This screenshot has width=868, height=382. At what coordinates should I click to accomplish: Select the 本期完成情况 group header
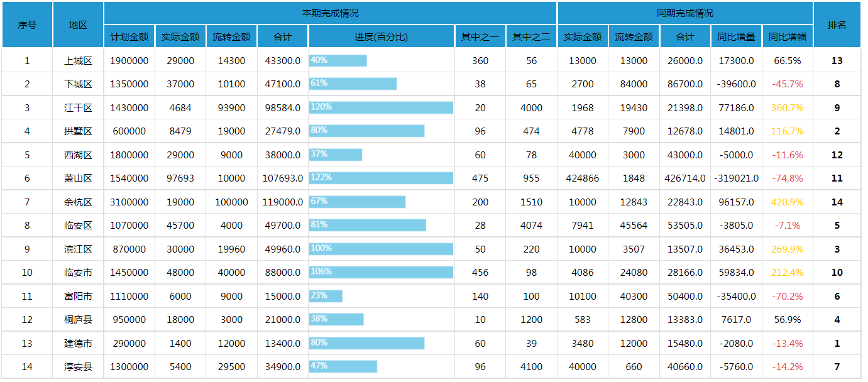coord(330,13)
